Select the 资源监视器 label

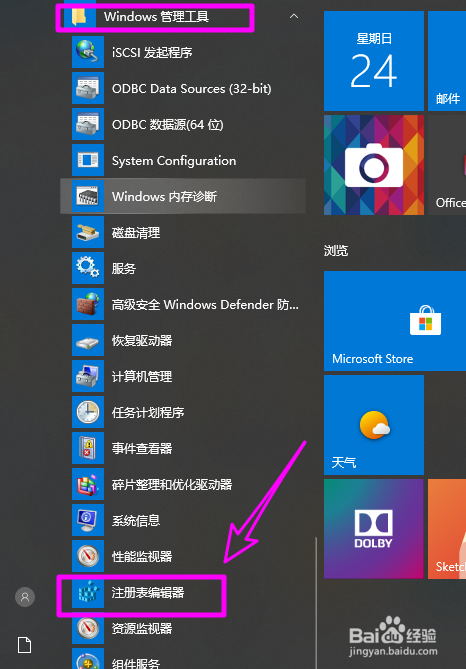[142, 629]
